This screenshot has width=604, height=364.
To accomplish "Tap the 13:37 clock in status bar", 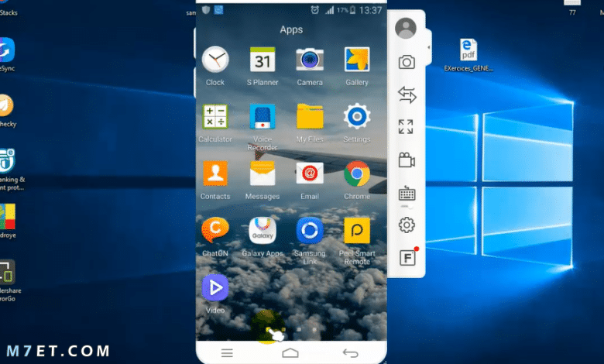I will pyautogui.click(x=370, y=10).
